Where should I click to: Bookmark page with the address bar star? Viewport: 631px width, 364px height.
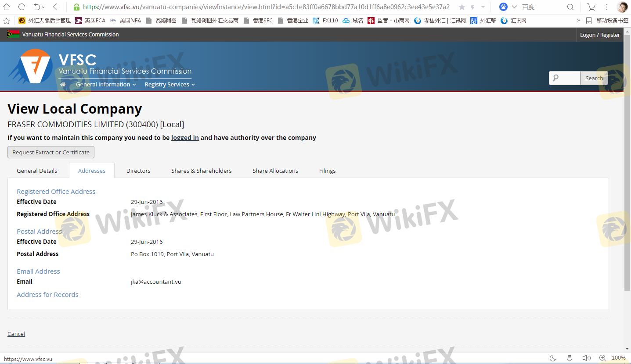tap(462, 7)
